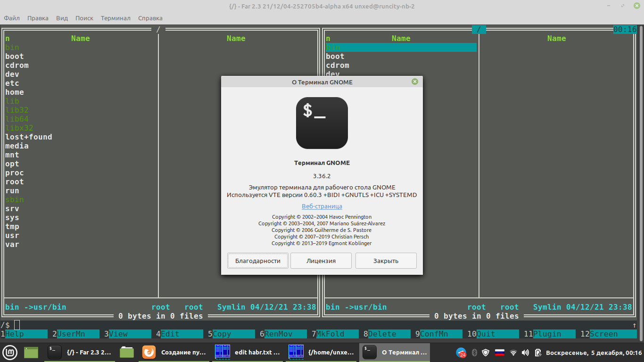644x362 pixels.
Task: Click the 11 Plugin function key
Action: 550,334
